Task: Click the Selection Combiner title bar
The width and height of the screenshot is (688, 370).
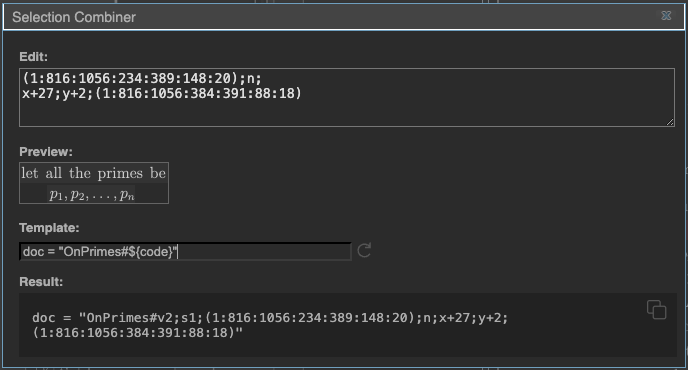Action: 344,17
